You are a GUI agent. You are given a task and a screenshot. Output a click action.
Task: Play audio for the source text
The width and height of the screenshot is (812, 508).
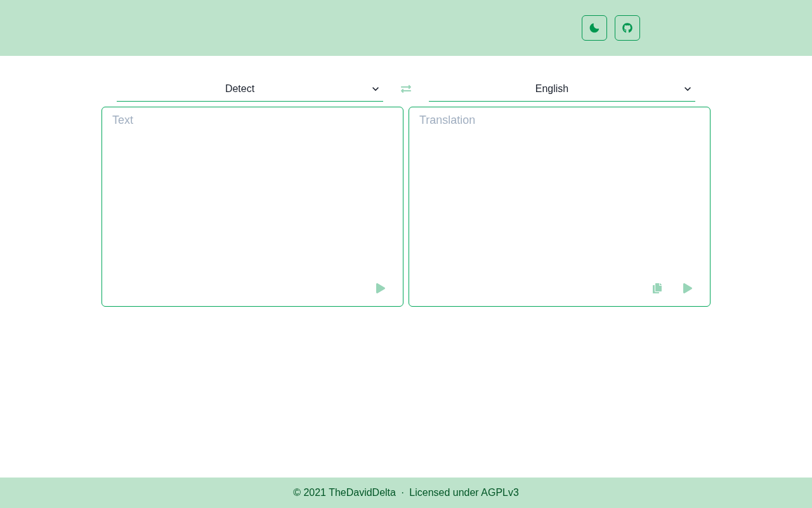click(381, 288)
